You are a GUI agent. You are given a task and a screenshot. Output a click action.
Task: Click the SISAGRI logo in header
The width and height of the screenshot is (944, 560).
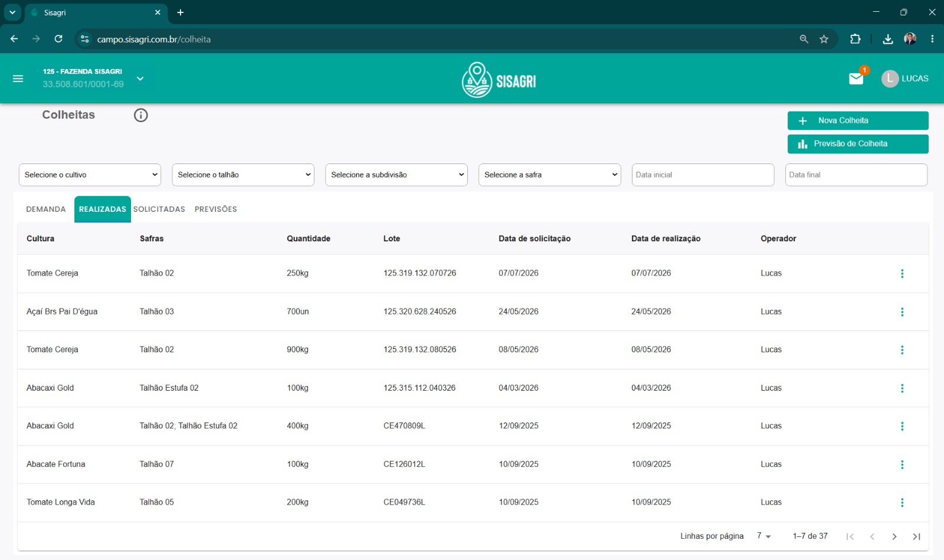coord(499,79)
